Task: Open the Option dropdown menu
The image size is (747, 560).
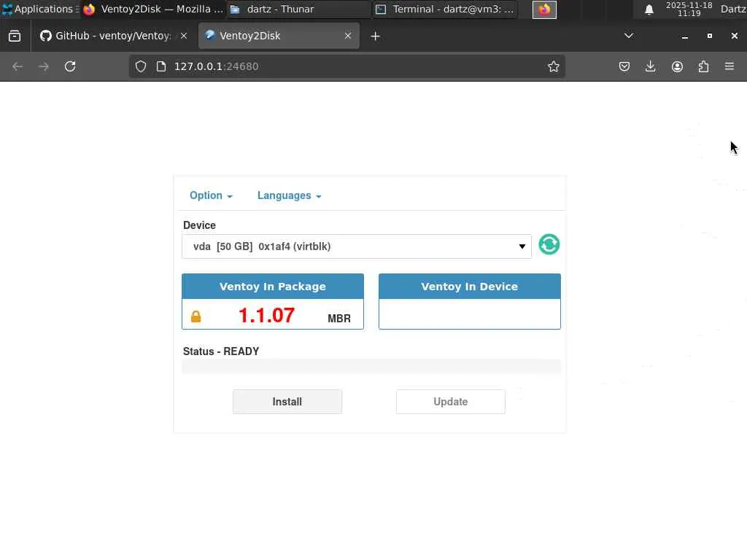Action: pos(211,195)
